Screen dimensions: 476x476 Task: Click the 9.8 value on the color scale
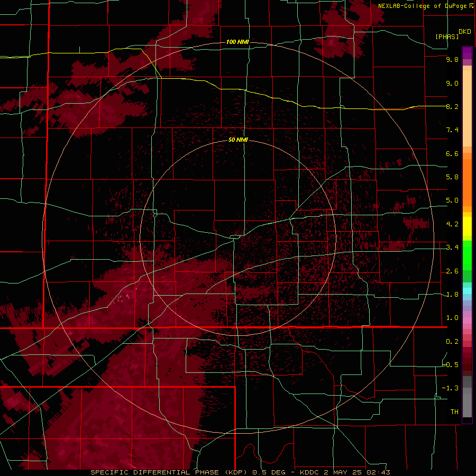point(452,60)
